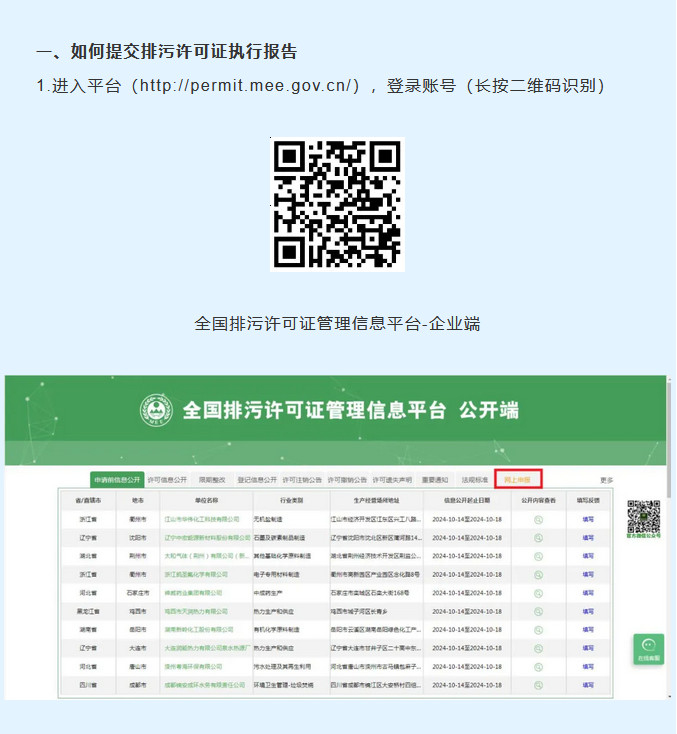
Task: Open the 在线客服 chat button
Action: coord(648,649)
